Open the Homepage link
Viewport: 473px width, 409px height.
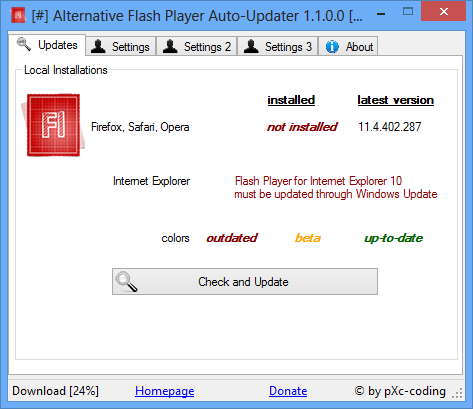pos(165,391)
